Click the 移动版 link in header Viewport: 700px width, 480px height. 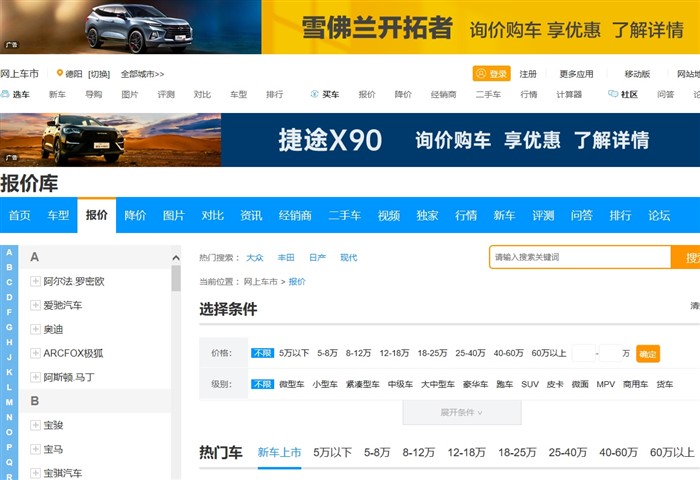click(x=637, y=74)
